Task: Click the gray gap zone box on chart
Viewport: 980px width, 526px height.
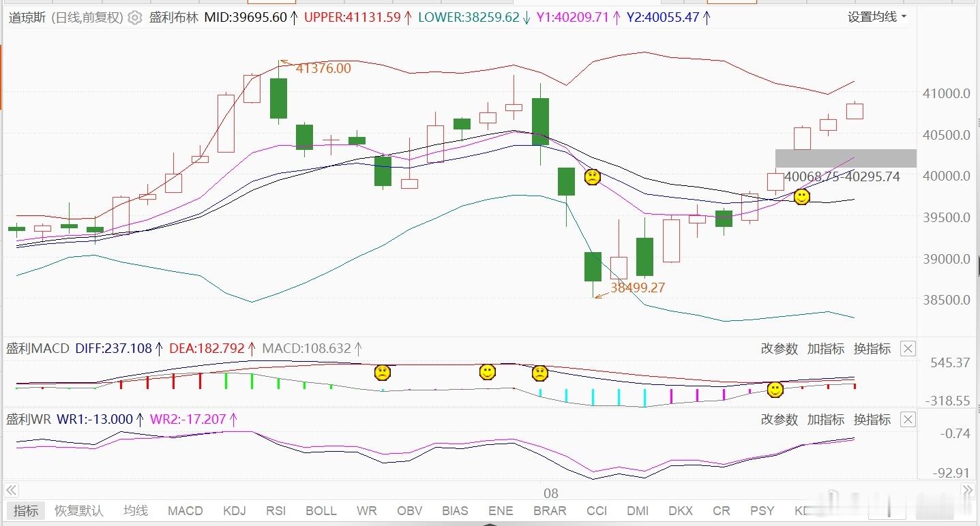Action: click(846, 158)
